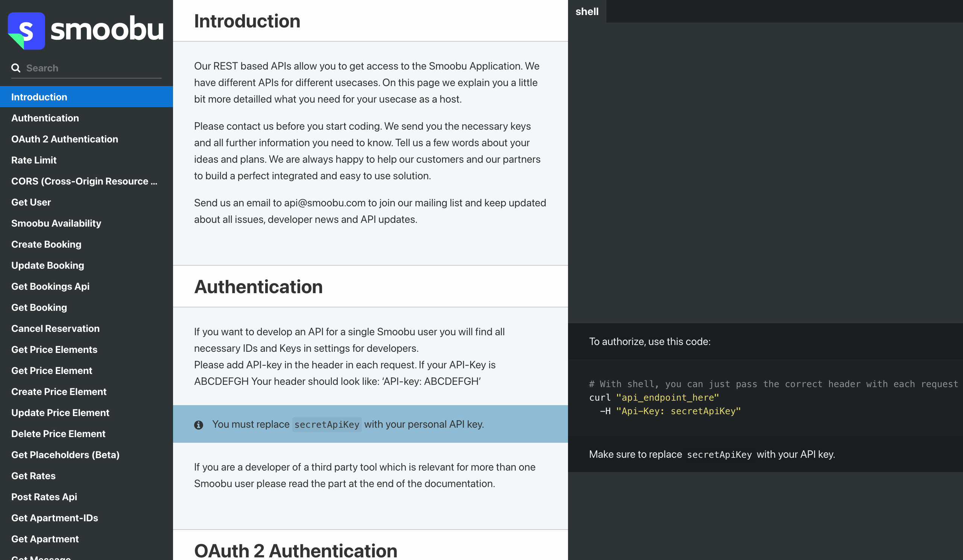Open Introduction in the sidebar
The width and height of the screenshot is (963, 560).
(x=87, y=97)
